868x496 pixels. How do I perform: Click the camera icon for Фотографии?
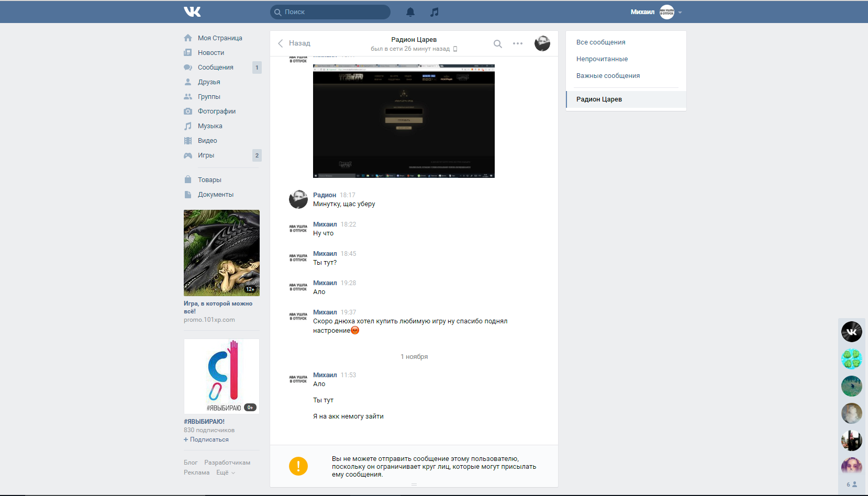188,111
